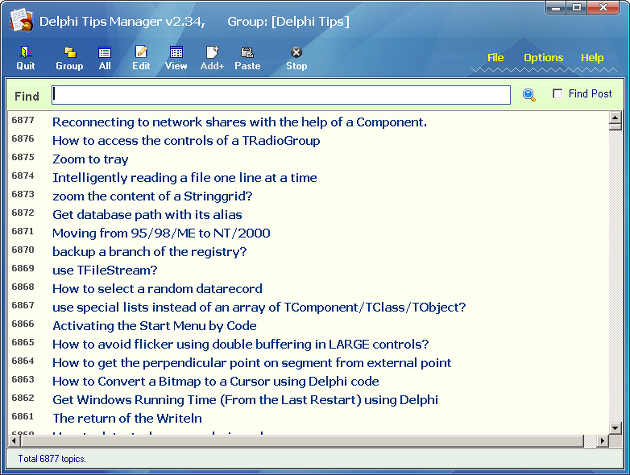Screen dimensions: 630x475
Task: Click the horizontal scrollbar left arrow
Action: [x=14, y=441]
